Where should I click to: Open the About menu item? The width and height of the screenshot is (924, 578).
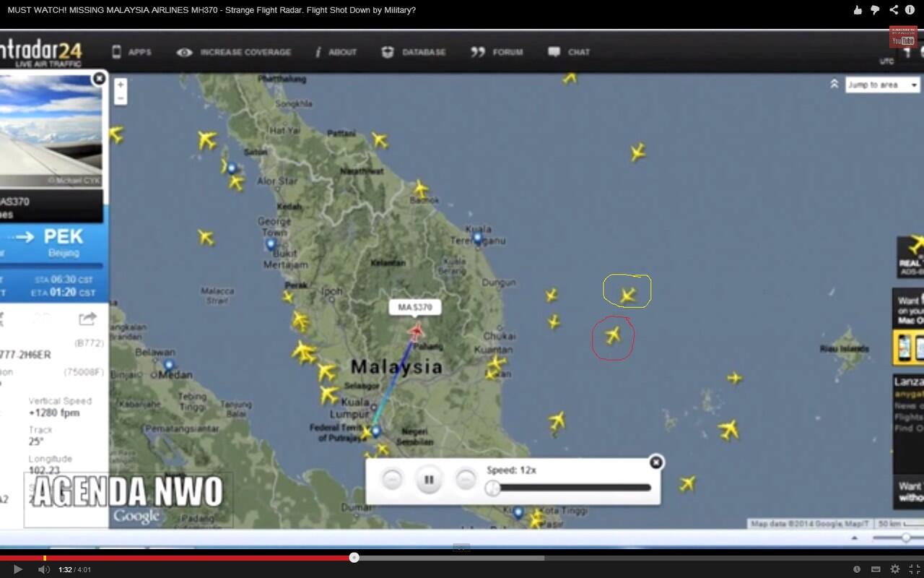[x=336, y=52]
